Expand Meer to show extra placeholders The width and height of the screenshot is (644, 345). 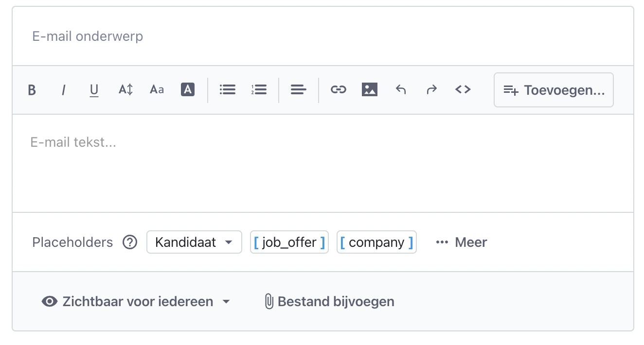(x=460, y=242)
